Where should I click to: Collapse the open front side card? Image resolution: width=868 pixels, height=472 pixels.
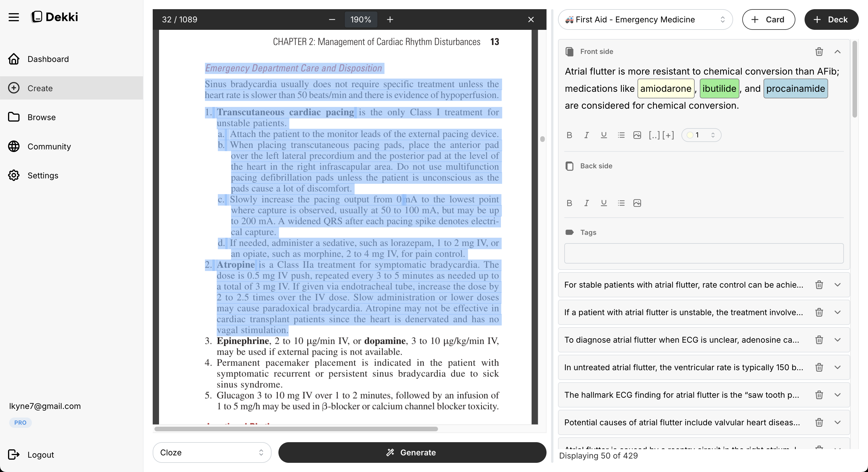pyautogui.click(x=838, y=52)
